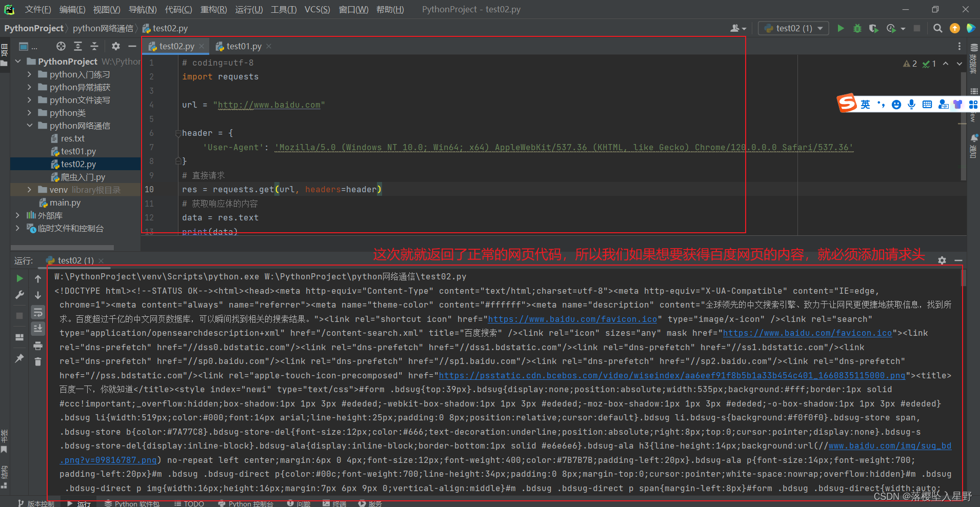Image resolution: width=980 pixels, height=507 pixels.
Task: Expand the python文件读写 folder
Action: pos(29,100)
